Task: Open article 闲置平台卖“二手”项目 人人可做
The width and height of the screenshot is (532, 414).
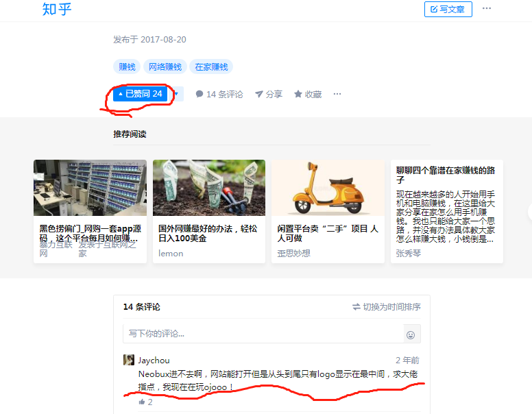Action: tap(328, 233)
